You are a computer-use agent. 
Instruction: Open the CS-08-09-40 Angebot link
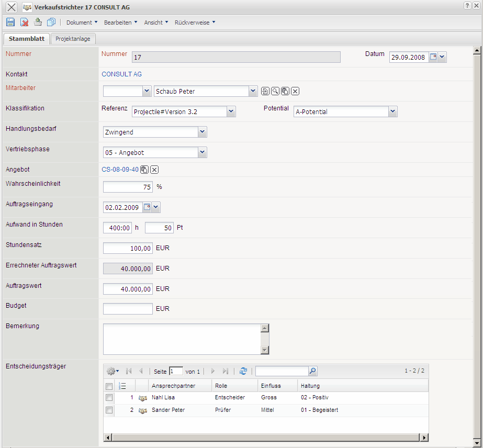(120, 170)
